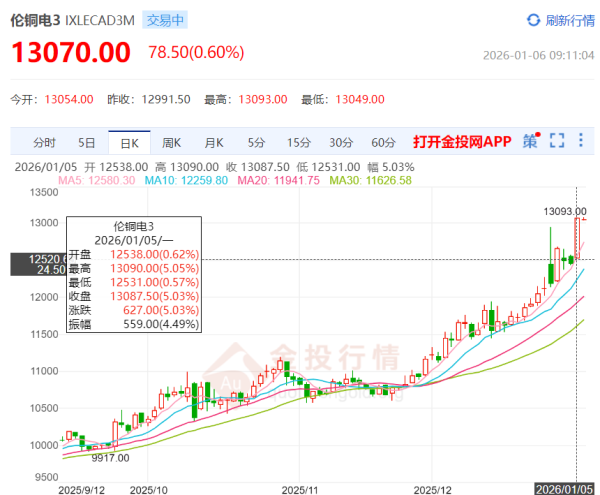Image resolution: width=600 pixels, height=495 pixels.
Task: Click the 12000 y-axis price label
Action: pos(44,297)
